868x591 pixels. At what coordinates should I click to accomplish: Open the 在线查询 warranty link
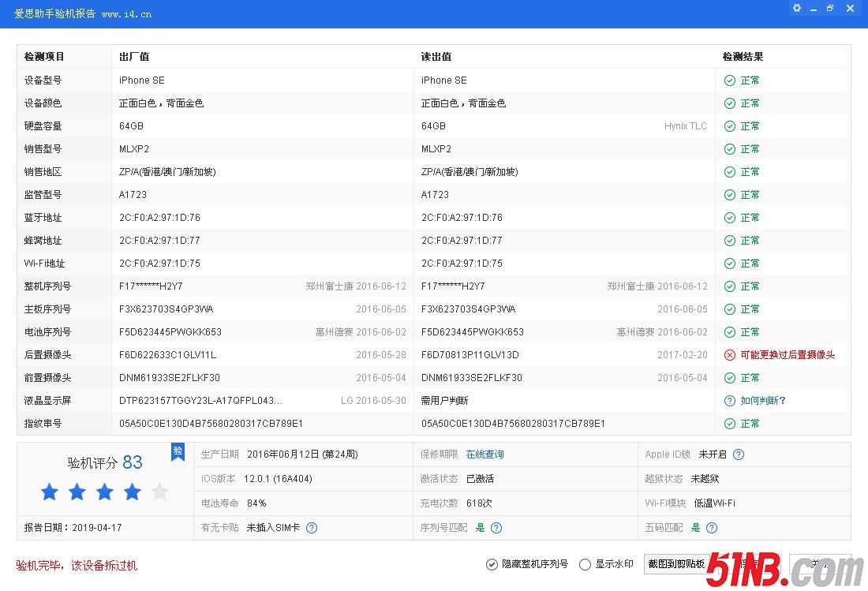485,454
